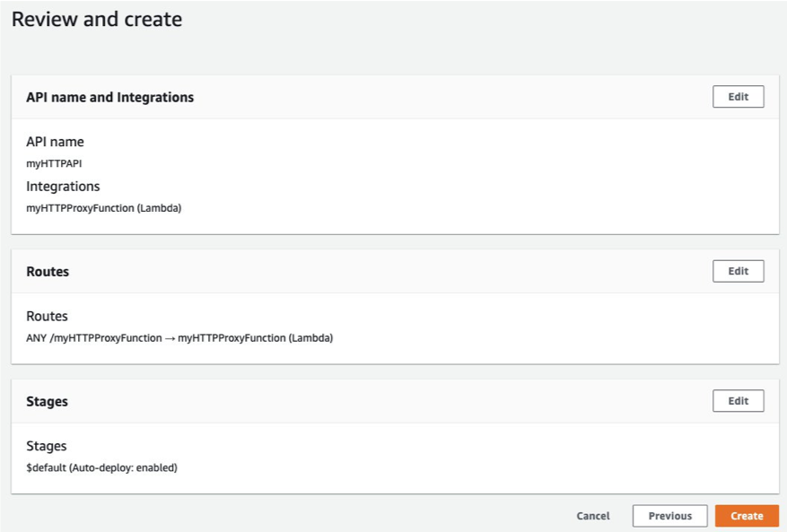Click the Auto-deploy enabled text for $default
Screen dimensions: 787x532
coord(126,467)
